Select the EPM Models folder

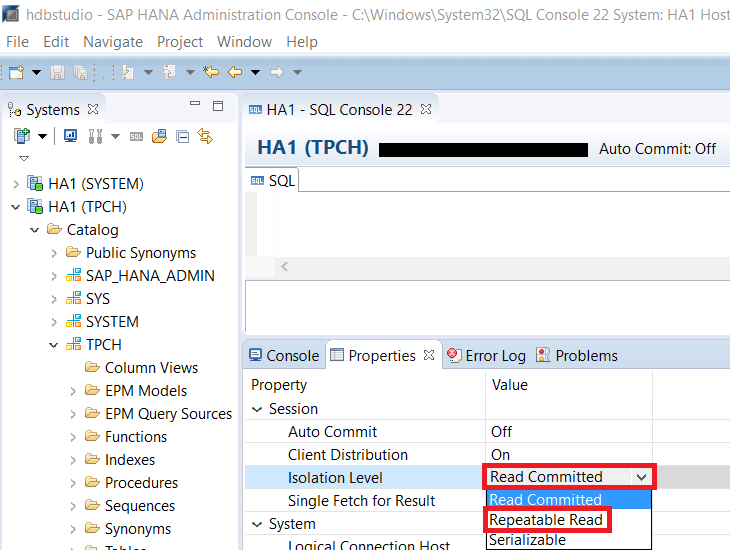pyautogui.click(x=136, y=391)
